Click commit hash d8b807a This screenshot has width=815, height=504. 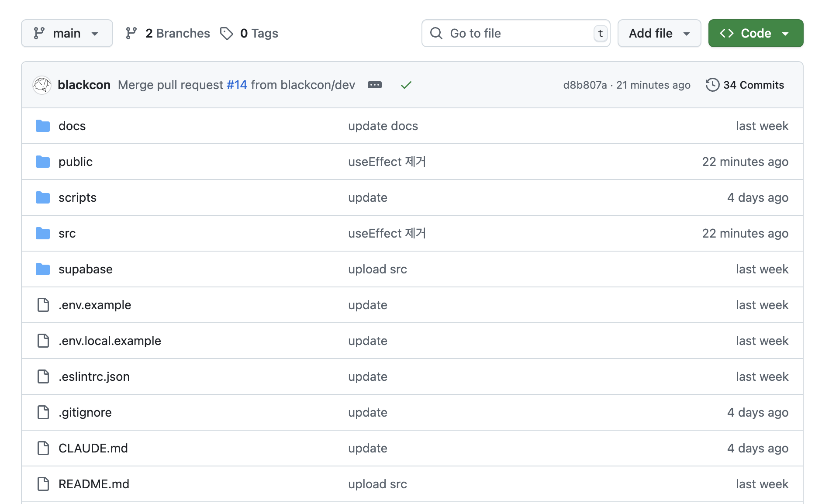pyautogui.click(x=585, y=85)
